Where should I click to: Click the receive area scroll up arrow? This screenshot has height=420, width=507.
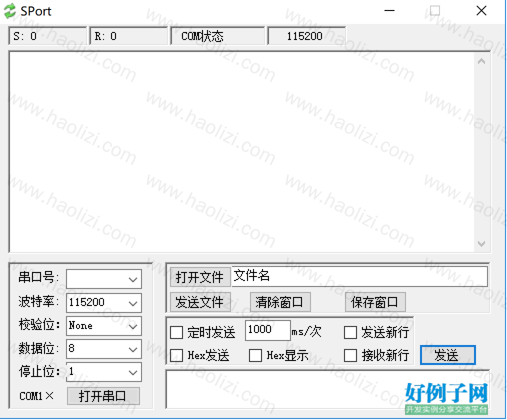point(481,61)
